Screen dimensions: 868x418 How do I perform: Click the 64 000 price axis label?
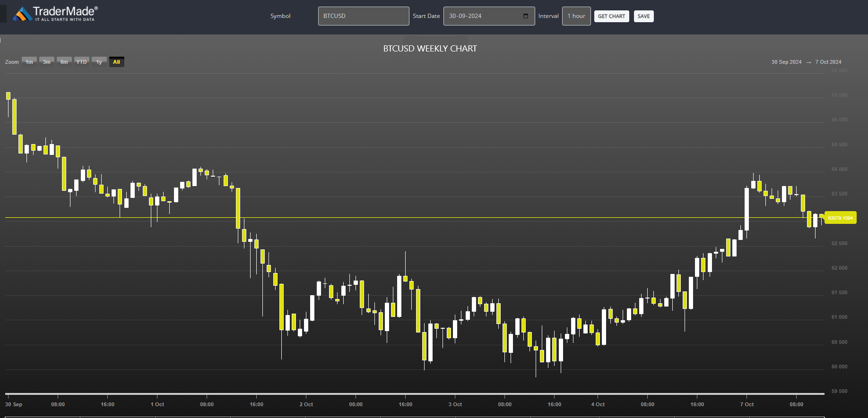coord(839,169)
